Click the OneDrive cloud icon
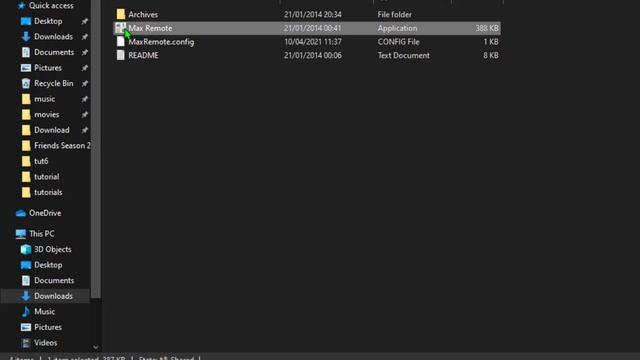640x360 pixels. point(21,213)
